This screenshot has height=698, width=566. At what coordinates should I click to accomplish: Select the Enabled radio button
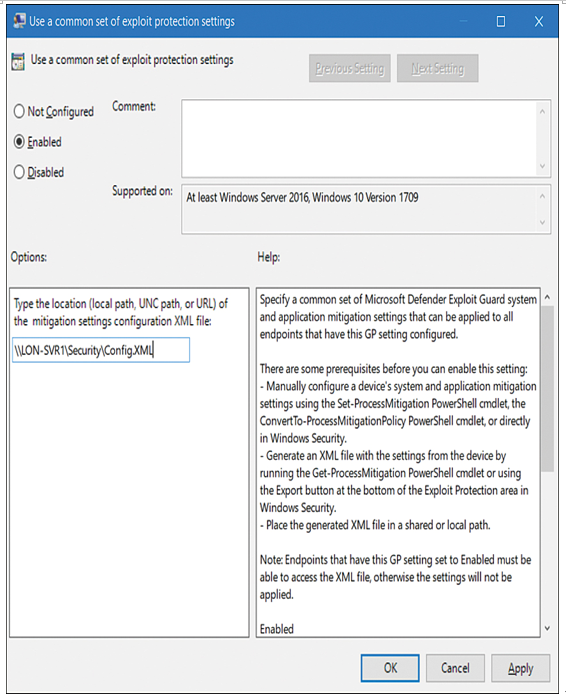tap(19, 142)
